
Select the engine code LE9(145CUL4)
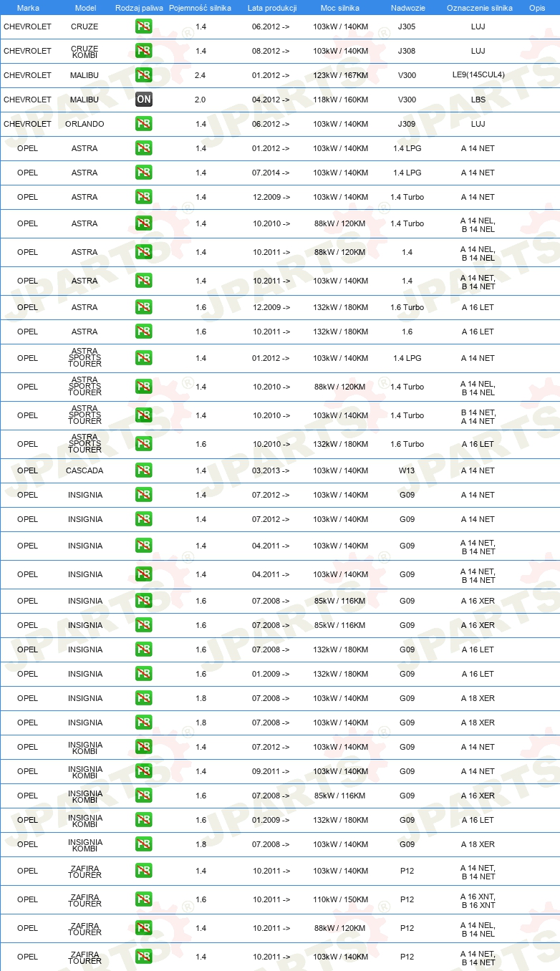click(478, 75)
